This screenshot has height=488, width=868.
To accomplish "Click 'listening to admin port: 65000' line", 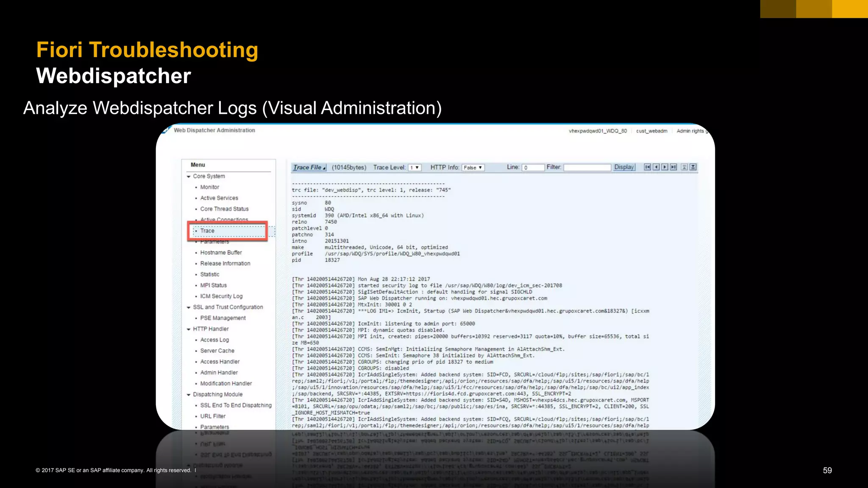I will [383, 324].
